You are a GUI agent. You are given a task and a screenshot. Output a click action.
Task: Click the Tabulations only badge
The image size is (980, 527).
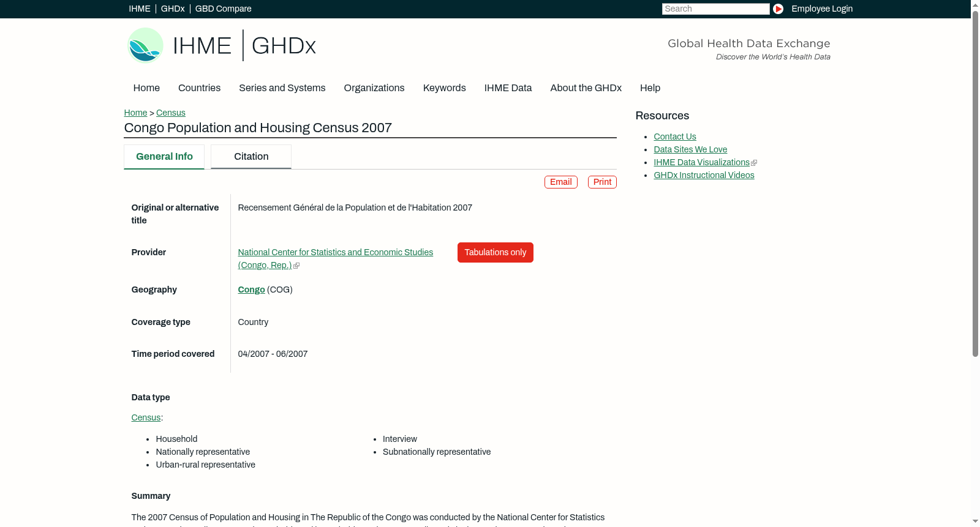496,252
